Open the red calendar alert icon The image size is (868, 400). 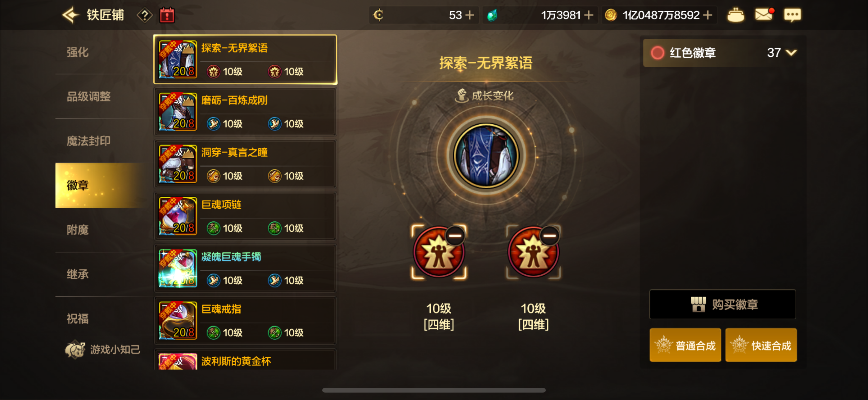[x=167, y=15]
